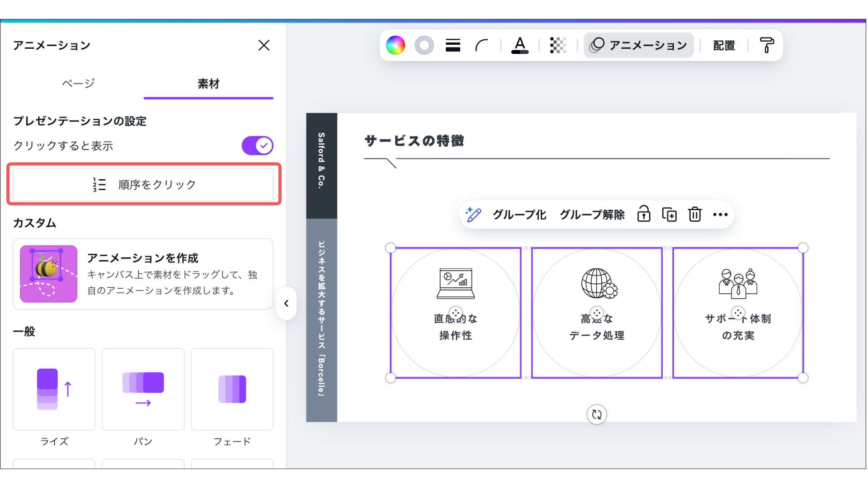Select the corner rounding icon
Screen dimensions: 868x488
coord(481,45)
